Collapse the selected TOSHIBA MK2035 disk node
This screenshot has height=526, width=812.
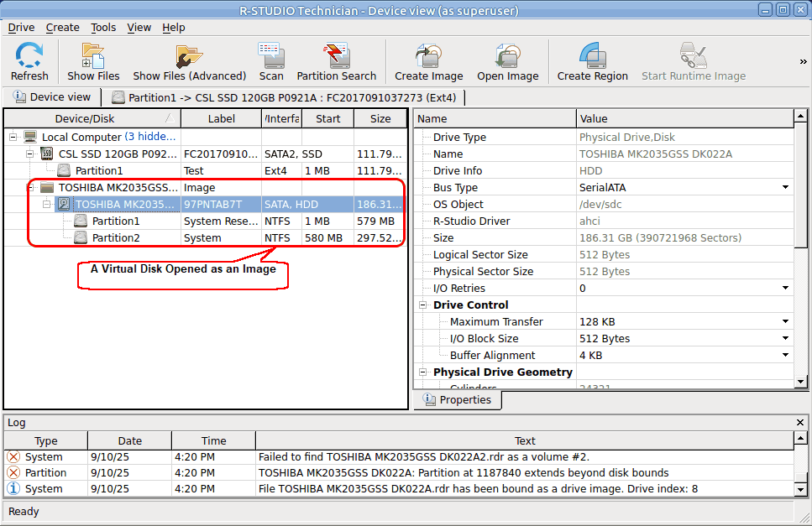(47, 205)
